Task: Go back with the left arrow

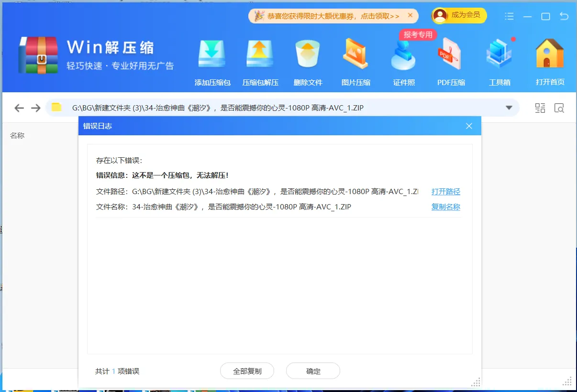Action: 19,108
